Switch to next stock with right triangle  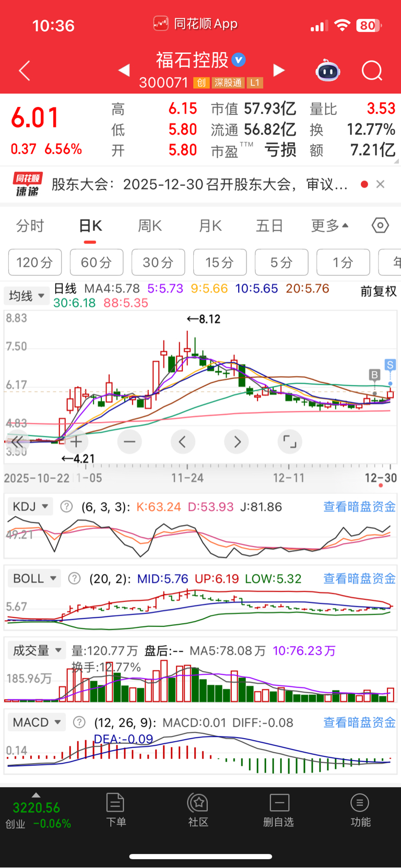click(x=279, y=70)
